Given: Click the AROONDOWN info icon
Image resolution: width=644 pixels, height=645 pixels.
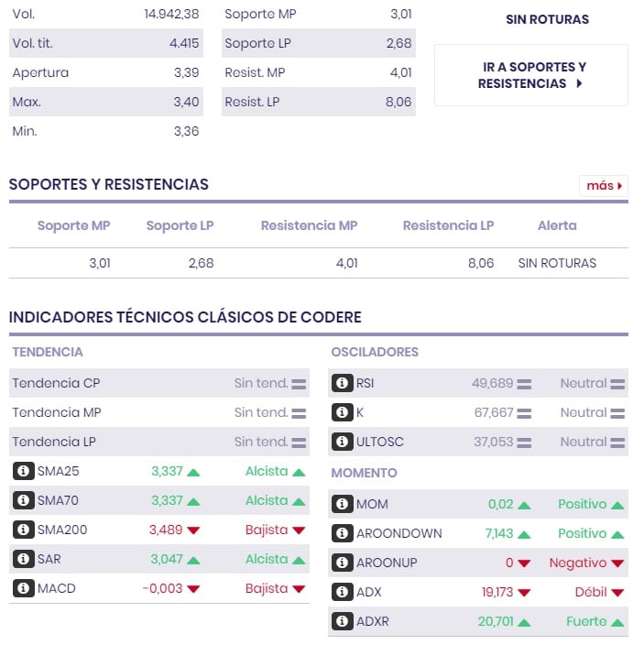Looking at the screenshot, I should pos(343,533).
